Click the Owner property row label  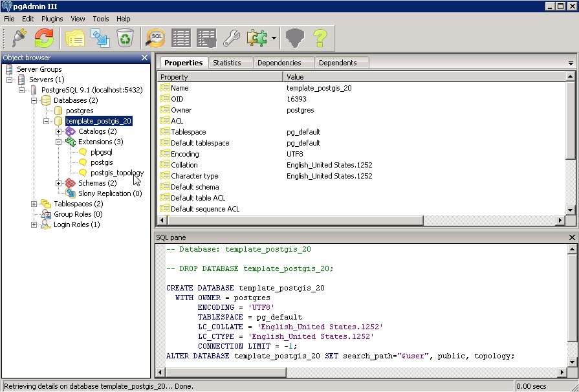click(181, 110)
